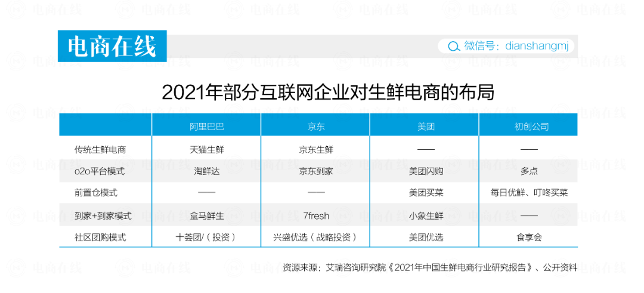The height and width of the screenshot is (293, 644).
Task: Click the o2o平台模式 row label
Action: (x=100, y=171)
